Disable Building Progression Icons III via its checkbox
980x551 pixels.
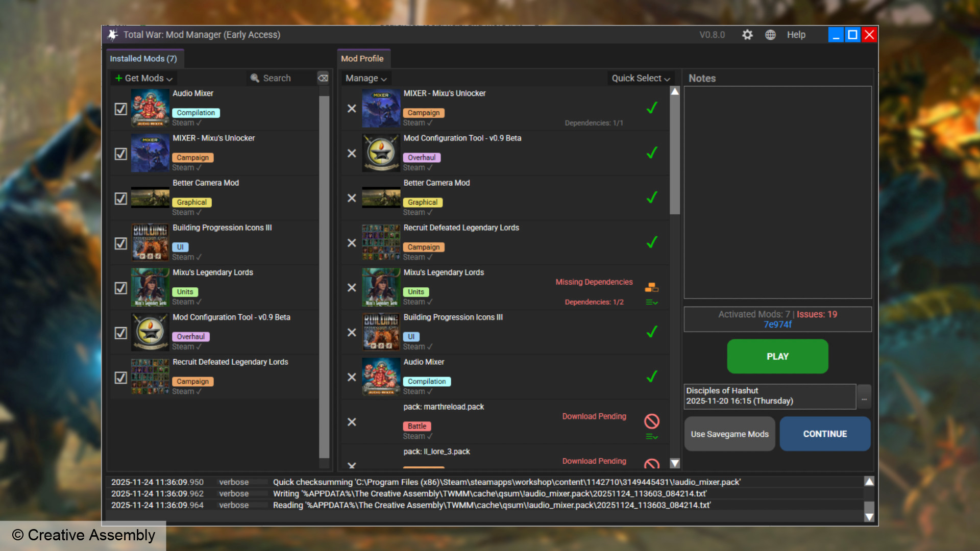(x=120, y=243)
